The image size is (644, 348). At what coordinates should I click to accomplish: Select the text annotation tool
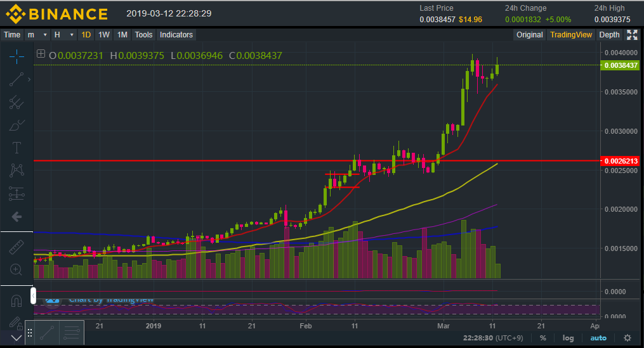tap(16, 148)
